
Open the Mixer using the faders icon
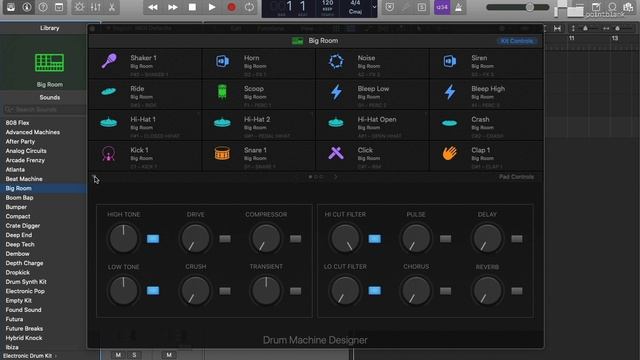click(96, 7)
